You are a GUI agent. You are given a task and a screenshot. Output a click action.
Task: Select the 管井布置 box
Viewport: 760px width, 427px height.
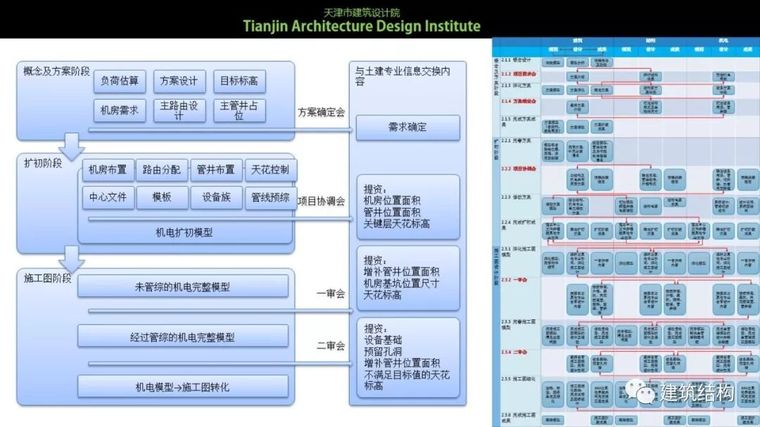tap(216, 170)
